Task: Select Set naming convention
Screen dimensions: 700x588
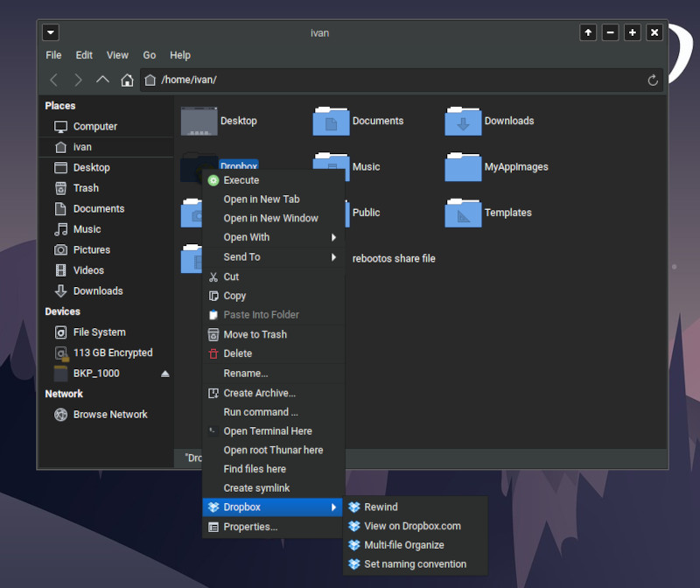Action: pyautogui.click(x=415, y=564)
